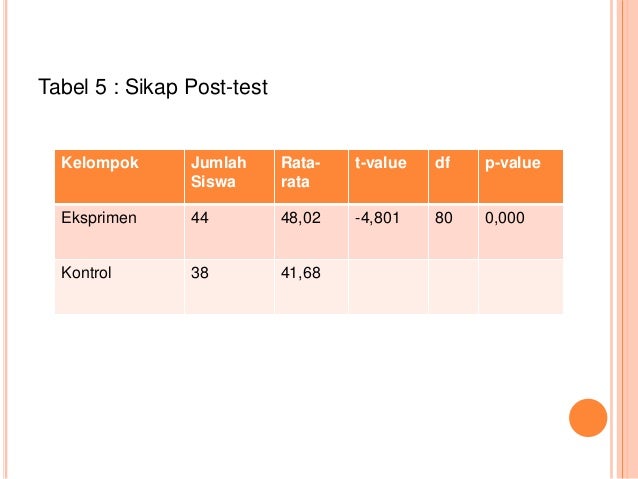Select the Eksprimen row label cell
Image resolution: width=638 pixels, height=479 pixels.
click(x=120, y=232)
